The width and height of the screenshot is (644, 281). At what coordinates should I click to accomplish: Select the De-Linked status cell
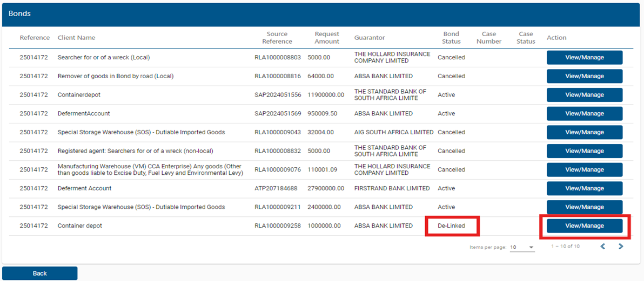451,226
